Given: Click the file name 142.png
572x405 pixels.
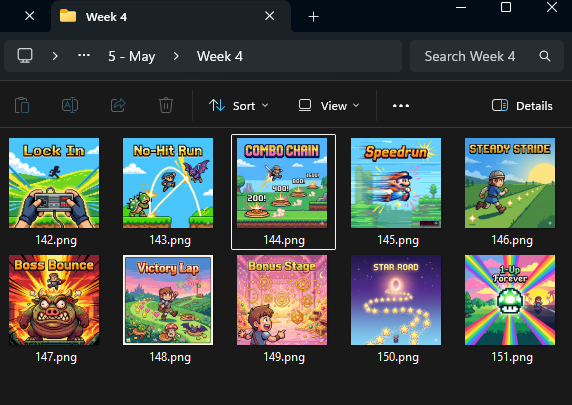Looking at the screenshot, I should [56, 240].
